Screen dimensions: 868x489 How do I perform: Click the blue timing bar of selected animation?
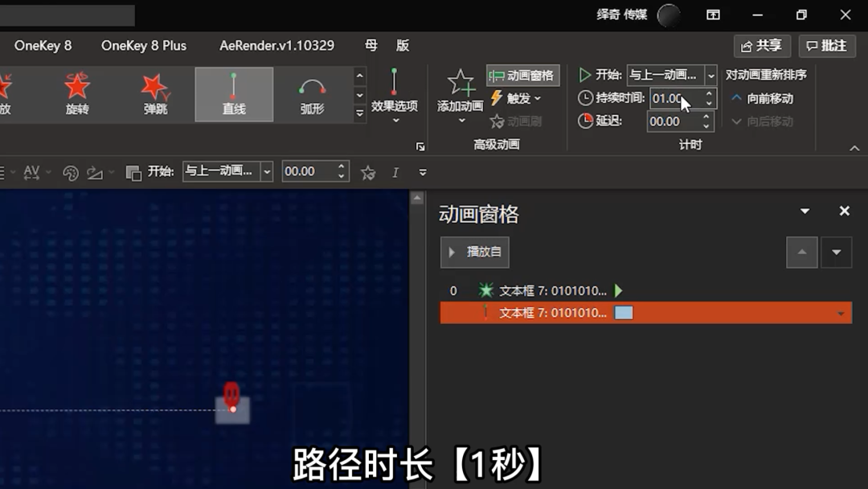tap(624, 313)
